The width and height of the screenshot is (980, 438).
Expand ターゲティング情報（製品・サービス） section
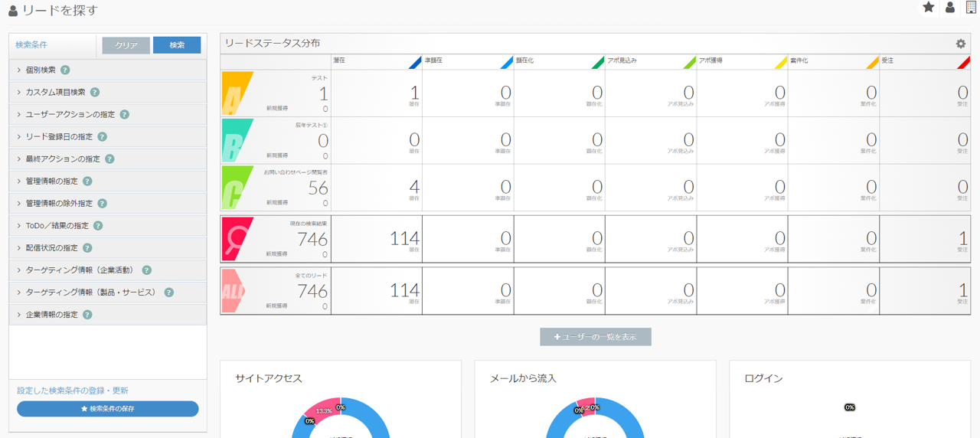coord(108,293)
